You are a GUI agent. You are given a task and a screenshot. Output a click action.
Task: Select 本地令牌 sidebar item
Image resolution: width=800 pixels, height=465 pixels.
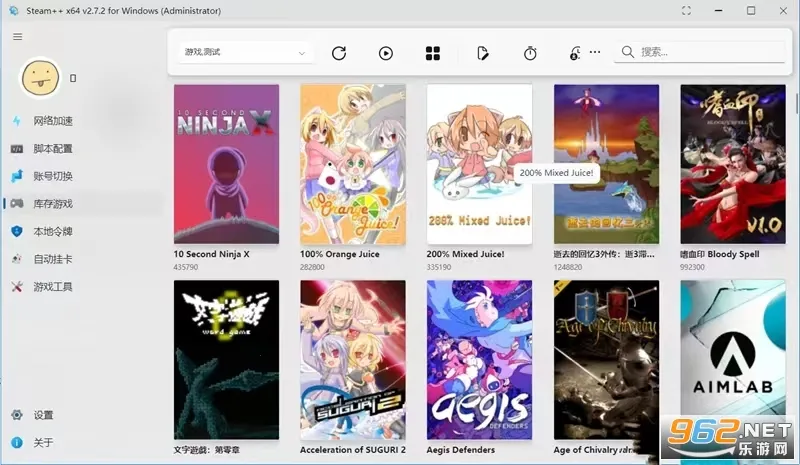click(52, 232)
